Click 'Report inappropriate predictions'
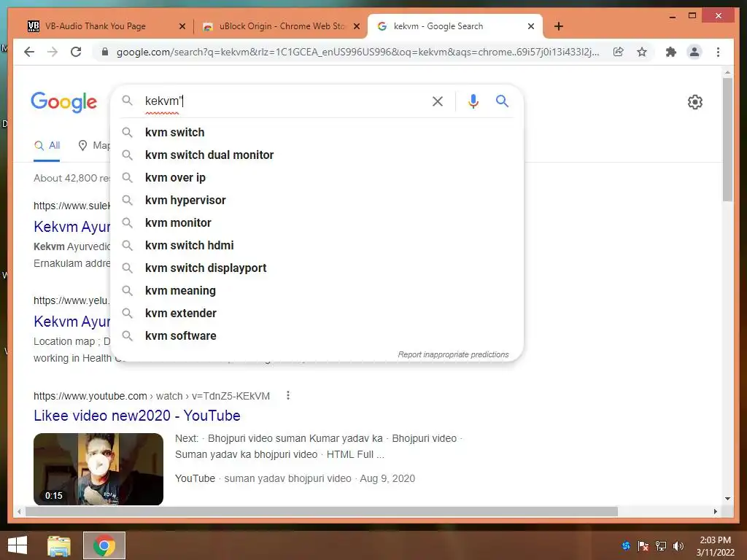 coord(453,355)
